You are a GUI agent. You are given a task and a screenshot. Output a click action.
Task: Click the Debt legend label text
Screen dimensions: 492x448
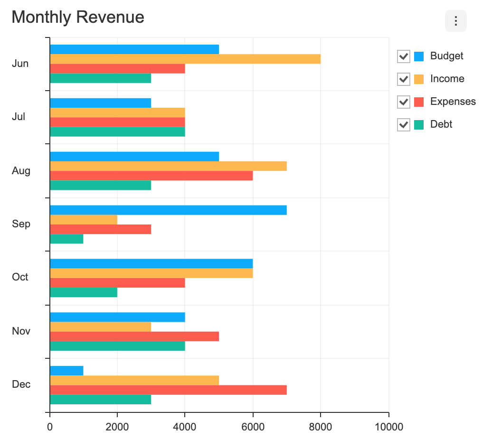[x=441, y=124]
